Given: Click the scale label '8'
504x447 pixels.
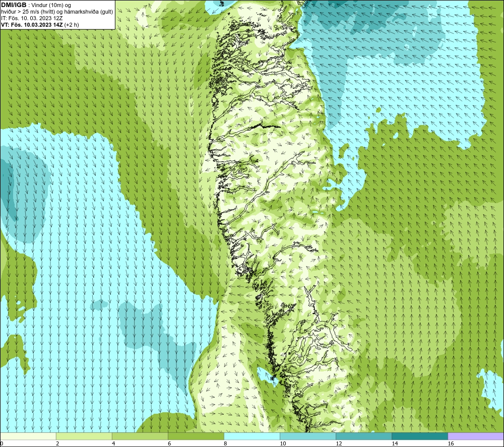Looking at the screenshot, I should pos(225,444).
